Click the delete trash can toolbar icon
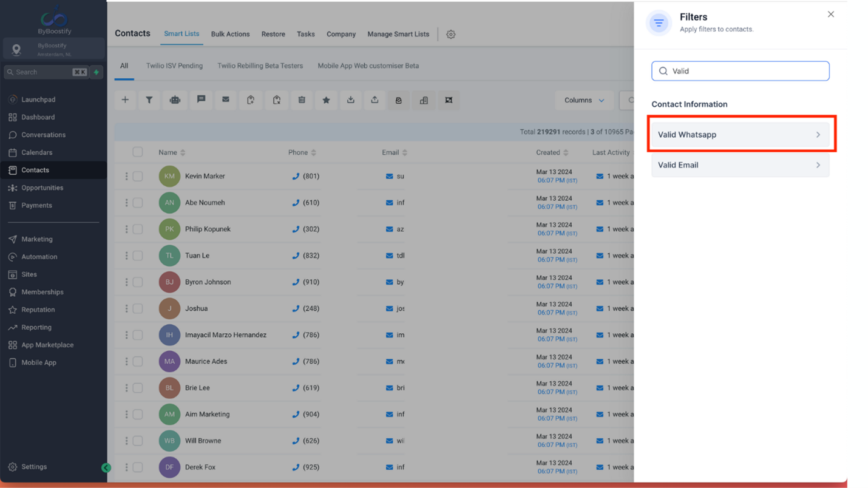Screen dimensions: 868x488 302,100
